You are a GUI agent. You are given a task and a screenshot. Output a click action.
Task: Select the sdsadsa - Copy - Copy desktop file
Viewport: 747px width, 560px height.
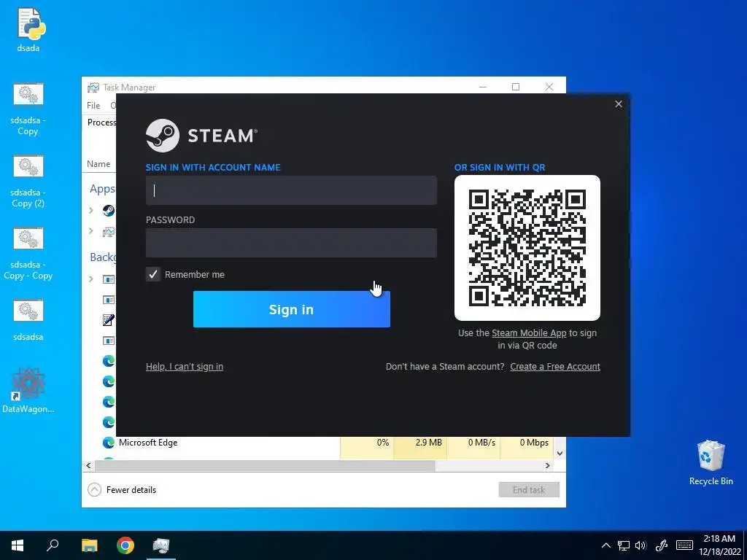(x=28, y=253)
